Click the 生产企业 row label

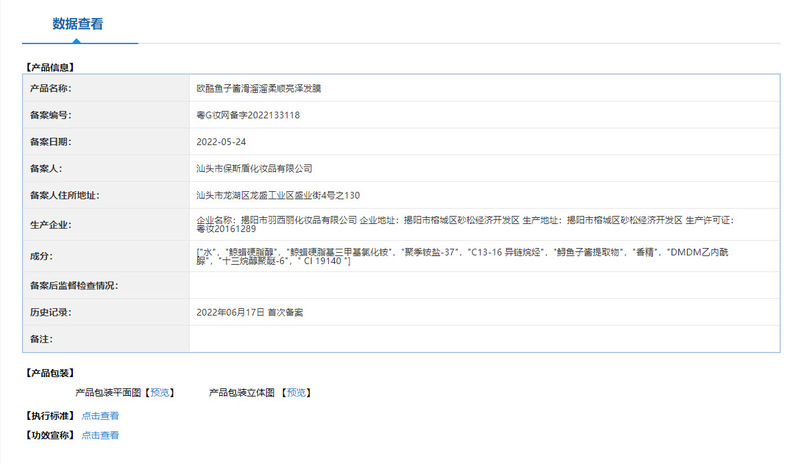(51, 225)
